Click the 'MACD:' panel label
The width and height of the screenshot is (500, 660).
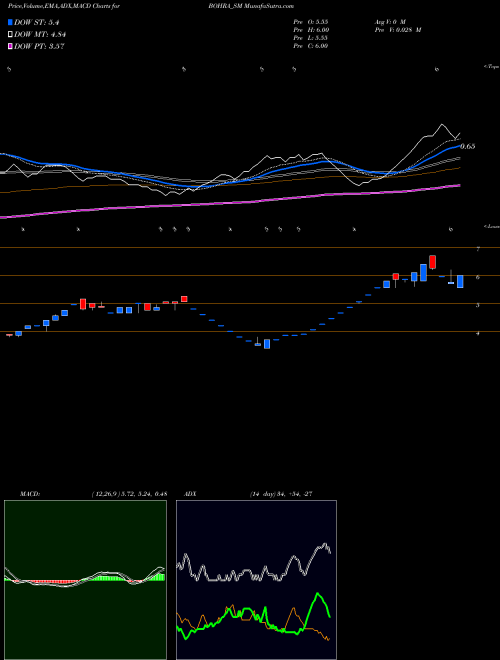[30, 494]
